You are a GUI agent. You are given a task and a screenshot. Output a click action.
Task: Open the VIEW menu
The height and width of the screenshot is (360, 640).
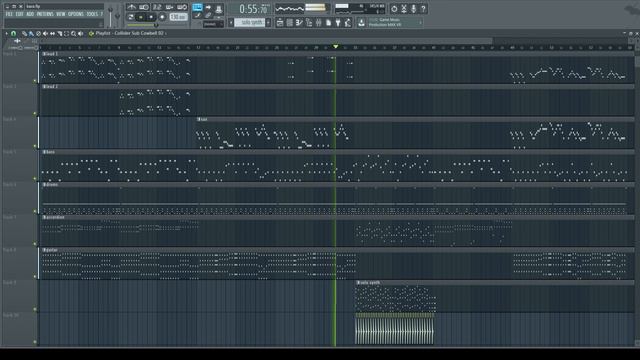61,14
